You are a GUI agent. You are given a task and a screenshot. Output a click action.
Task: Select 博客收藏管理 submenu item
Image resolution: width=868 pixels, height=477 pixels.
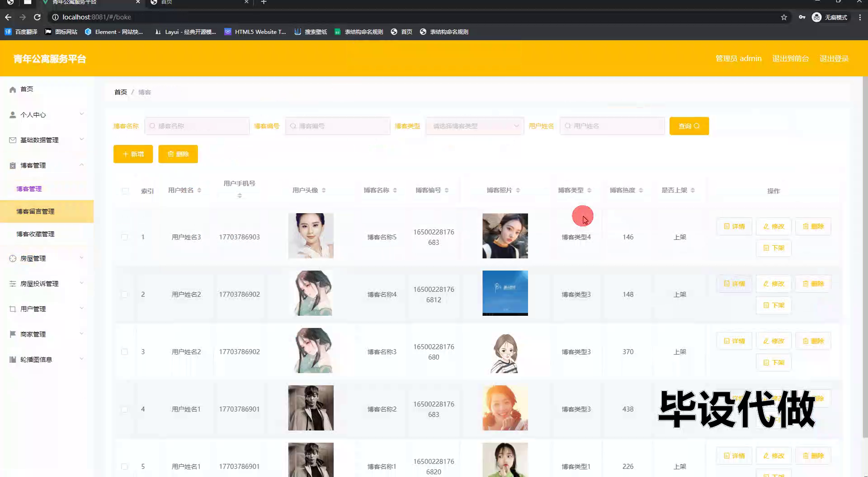tap(47, 234)
